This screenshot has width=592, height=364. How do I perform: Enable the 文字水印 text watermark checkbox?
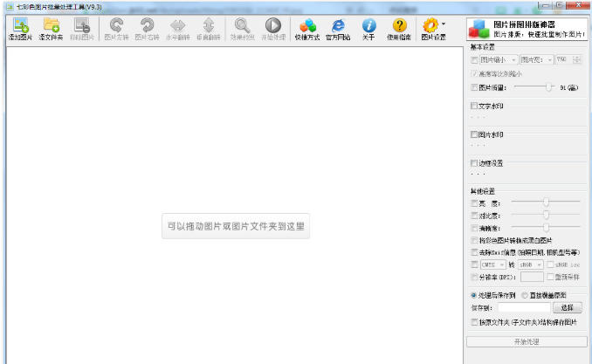pyautogui.click(x=474, y=106)
